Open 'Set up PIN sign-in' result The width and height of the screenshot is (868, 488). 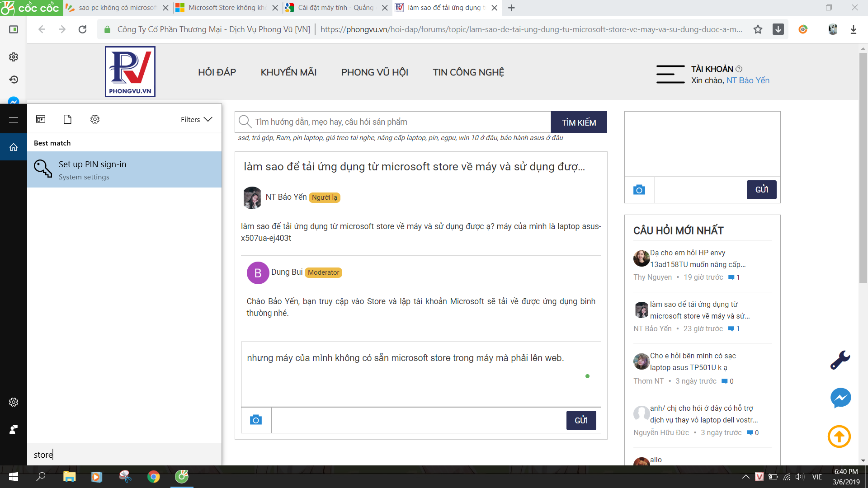[x=124, y=169]
